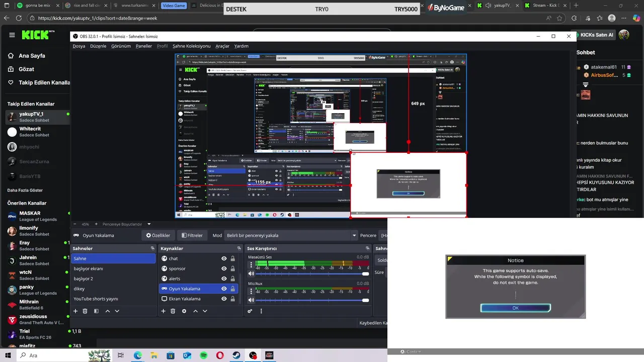Mute Masaüstü Ses speaker icon

(x=251, y=274)
